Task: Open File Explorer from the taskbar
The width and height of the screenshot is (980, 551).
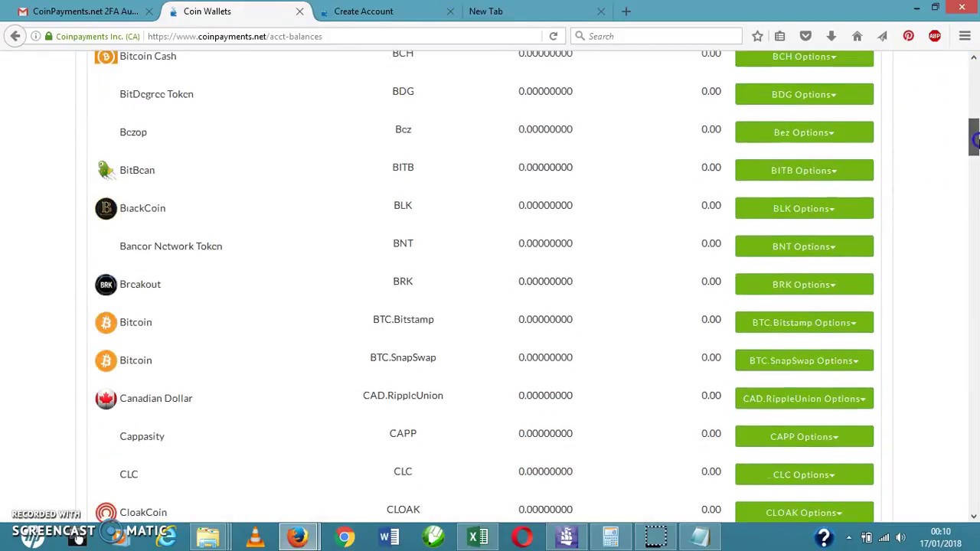Action: tap(207, 537)
